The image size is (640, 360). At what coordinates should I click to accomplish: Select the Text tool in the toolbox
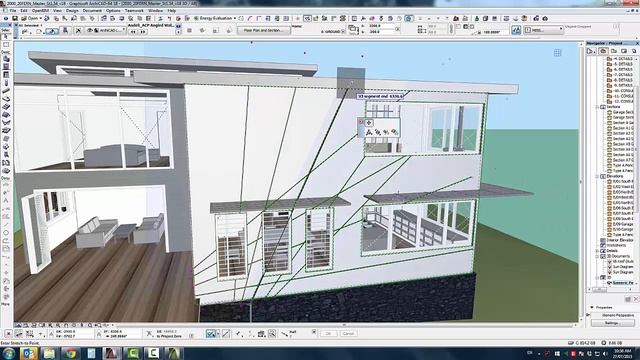[6, 200]
